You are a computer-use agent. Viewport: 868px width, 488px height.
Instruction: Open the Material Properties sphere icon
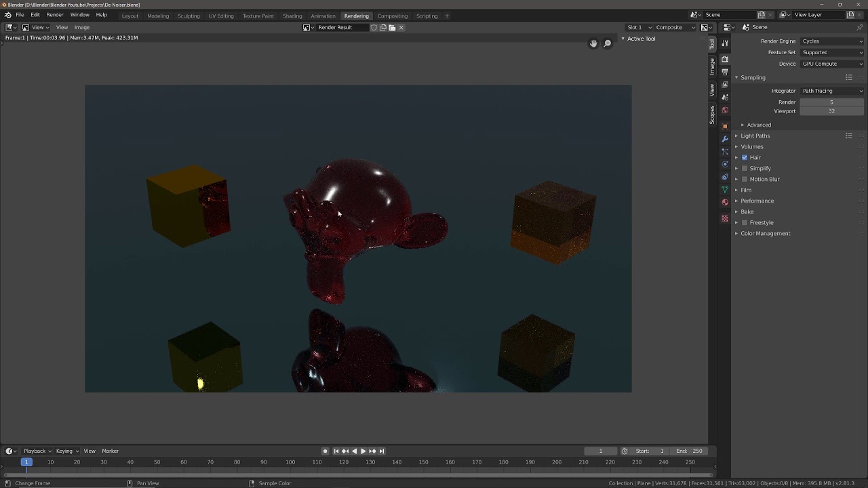coord(724,202)
